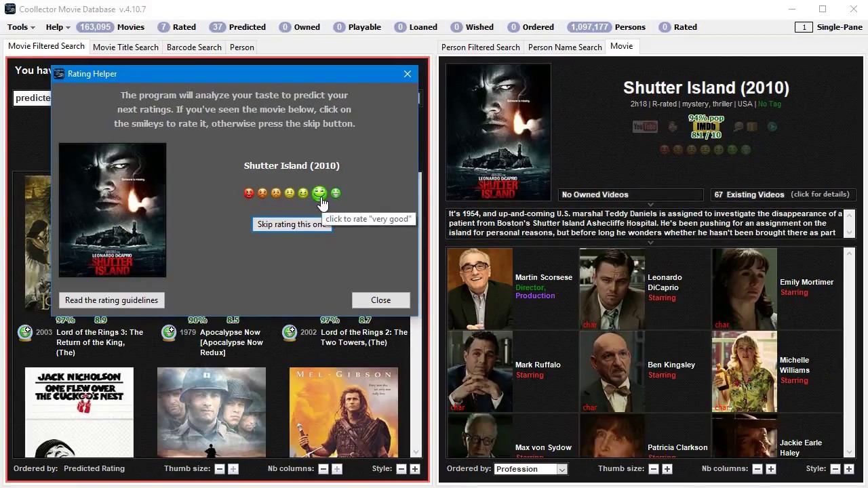
Task: Rate with the yellow neutral smiley in Rating Helper
Action: 290,193
